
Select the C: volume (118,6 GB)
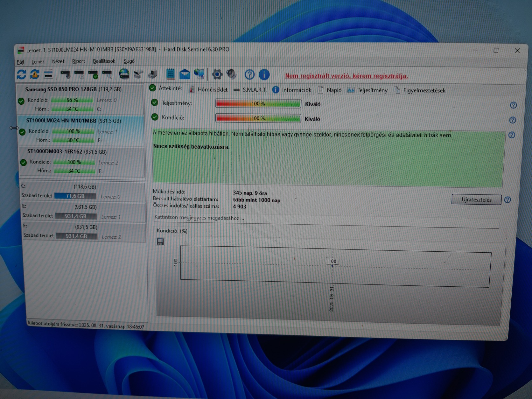(83, 191)
